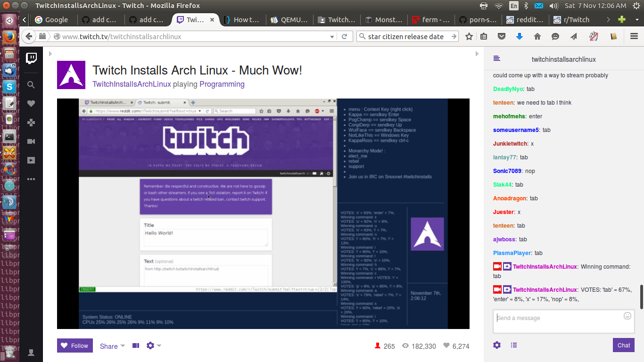644x362 pixels.
Task: Click the 6,274 followers count
Action: coord(456,346)
